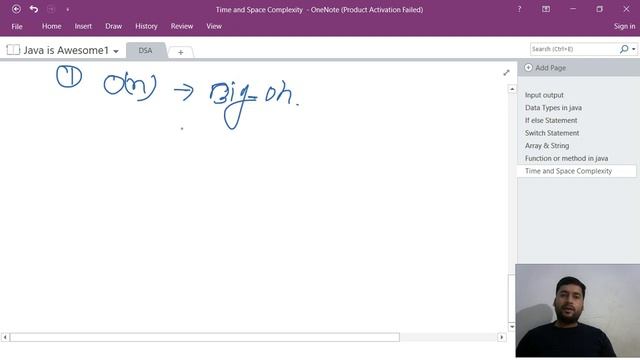Click the Back arrow icon in title bar
The height and width of the screenshot is (360, 640).
16,9
